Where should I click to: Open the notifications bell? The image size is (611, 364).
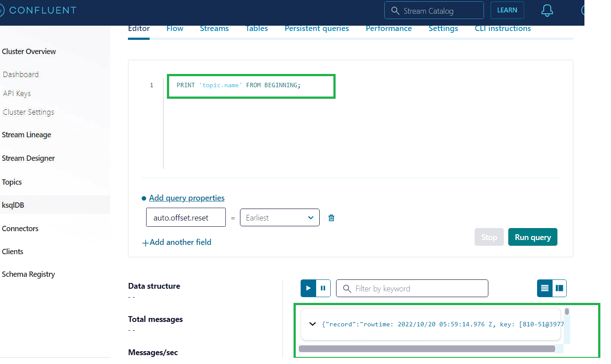pyautogui.click(x=547, y=10)
